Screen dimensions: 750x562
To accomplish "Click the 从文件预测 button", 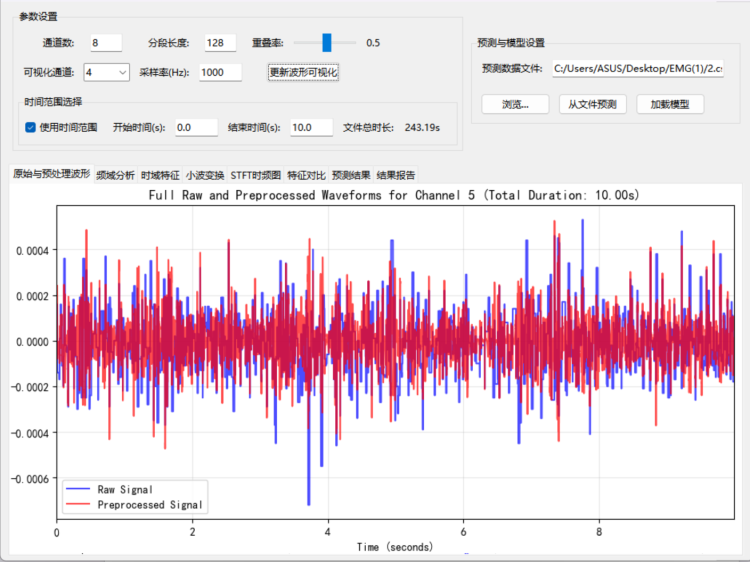I will (592, 104).
